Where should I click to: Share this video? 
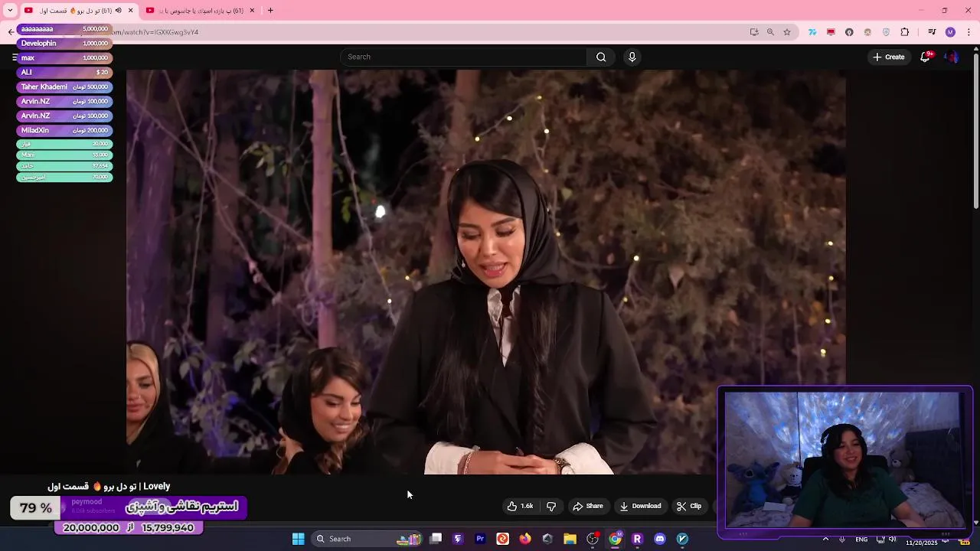[588, 506]
